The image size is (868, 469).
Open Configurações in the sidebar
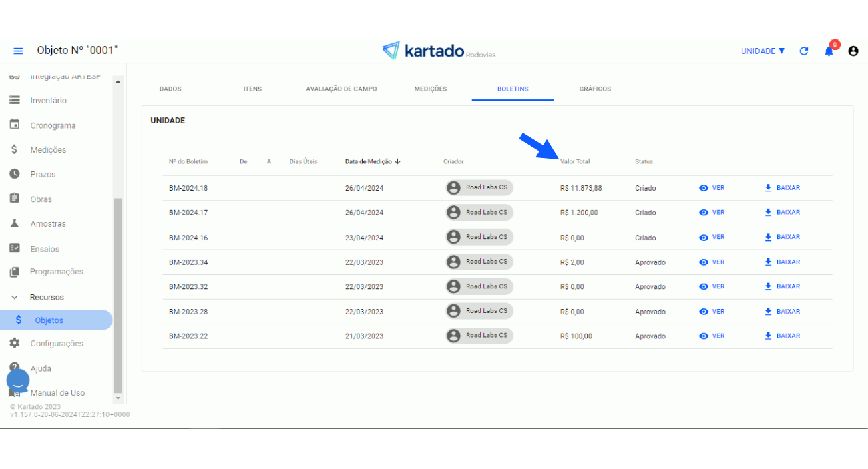pos(56,343)
